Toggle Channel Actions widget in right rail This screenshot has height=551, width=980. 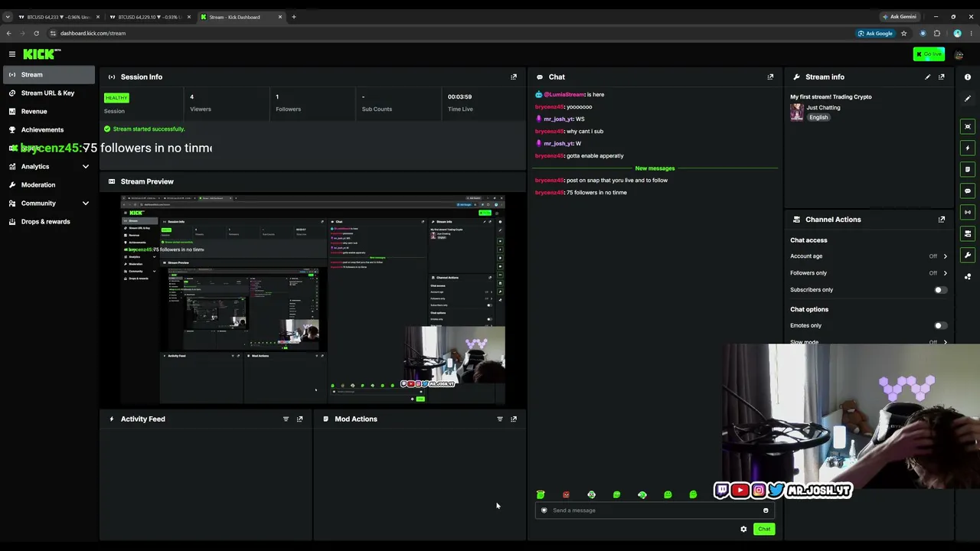point(968,233)
